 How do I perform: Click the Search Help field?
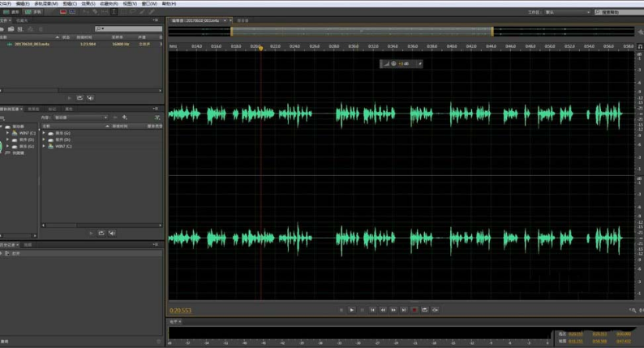(620, 12)
